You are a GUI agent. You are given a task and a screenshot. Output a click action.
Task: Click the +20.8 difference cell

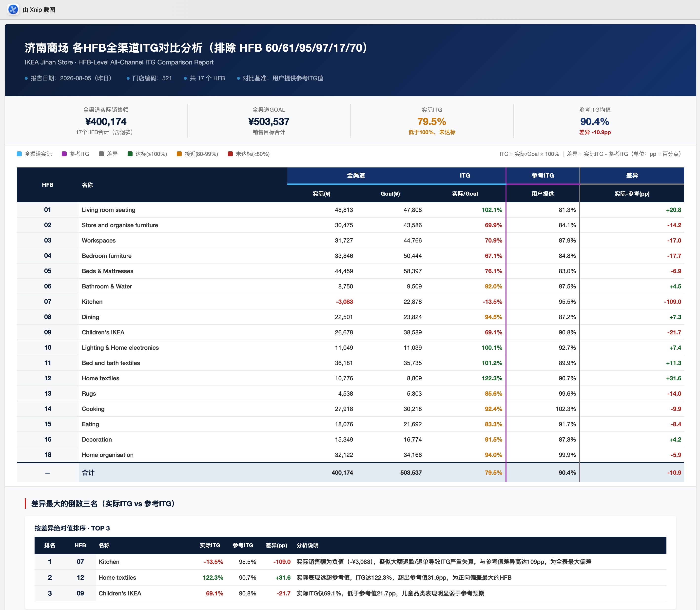(x=674, y=210)
